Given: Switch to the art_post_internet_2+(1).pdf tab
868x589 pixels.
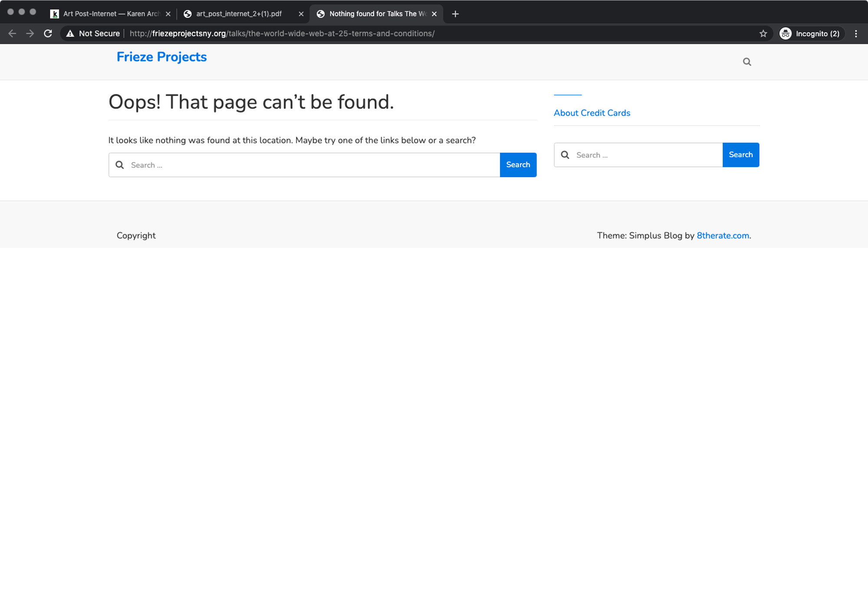Looking at the screenshot, I should [239, 14].
